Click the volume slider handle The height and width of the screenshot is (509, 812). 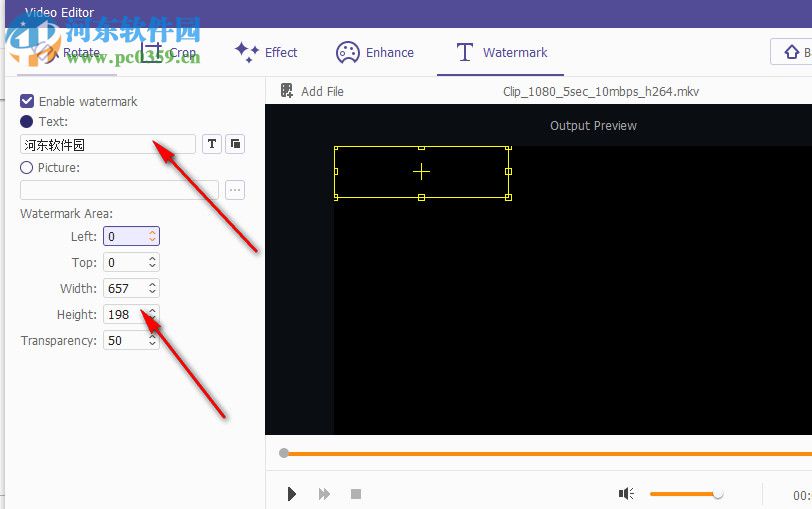(x=718, y=494)
